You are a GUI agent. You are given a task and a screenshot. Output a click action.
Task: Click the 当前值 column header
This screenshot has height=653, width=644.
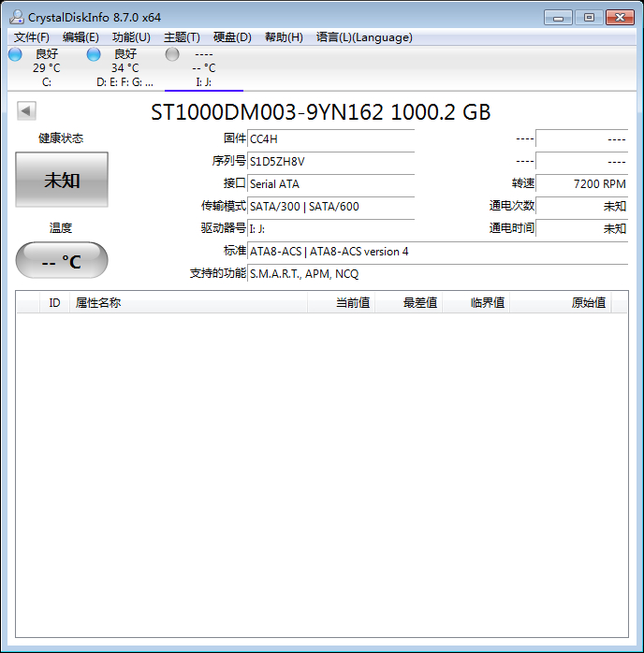(341, 303)
